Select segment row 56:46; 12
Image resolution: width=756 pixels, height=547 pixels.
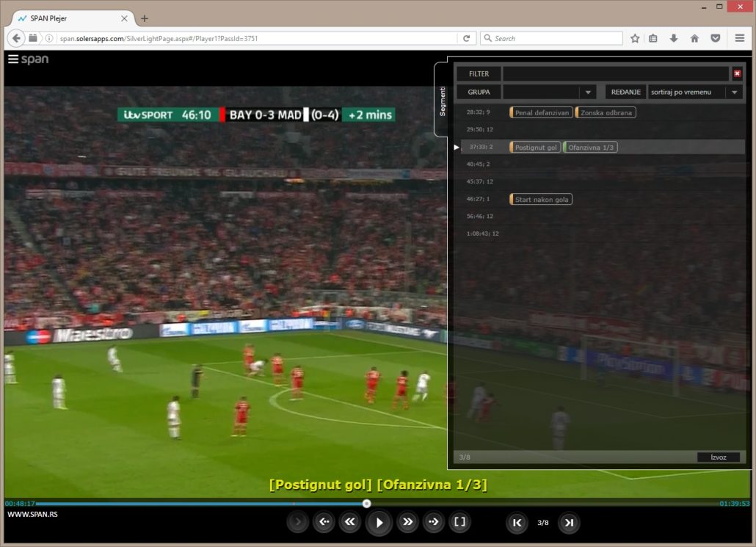coord(600,216)
